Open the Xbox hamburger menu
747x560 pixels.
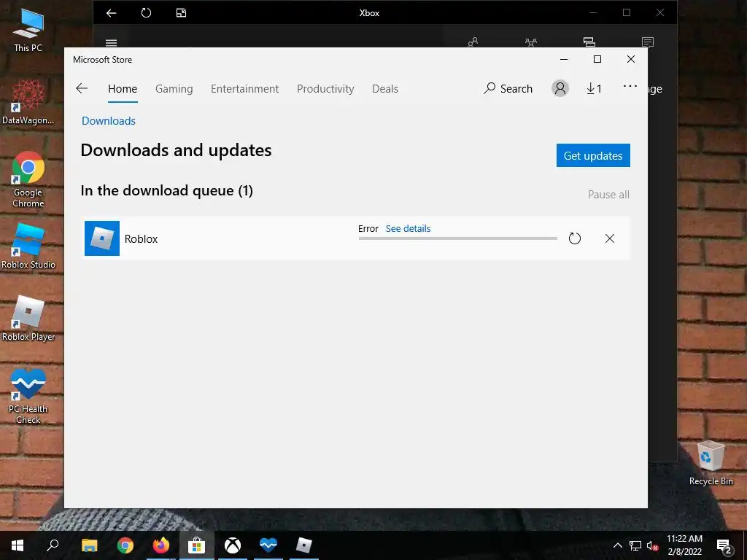click(111, 43)
